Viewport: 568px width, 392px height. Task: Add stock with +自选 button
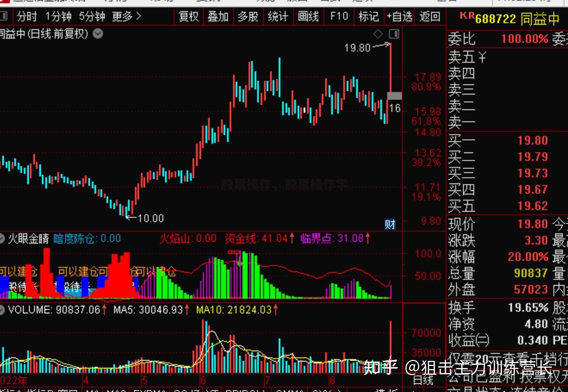[399, 16]
